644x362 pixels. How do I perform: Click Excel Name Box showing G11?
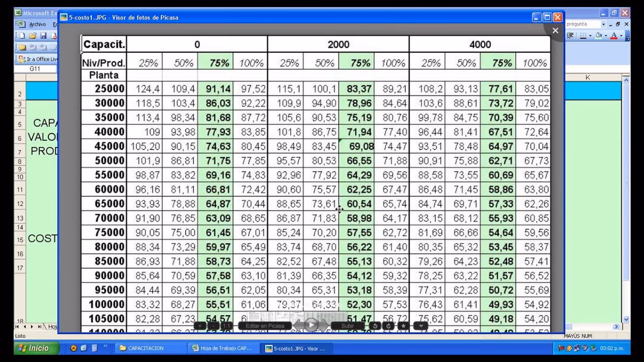click(35, 69)
